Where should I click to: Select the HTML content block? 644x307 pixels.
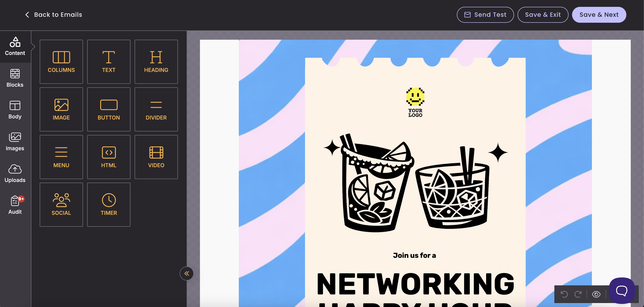[x=109, y=157]
